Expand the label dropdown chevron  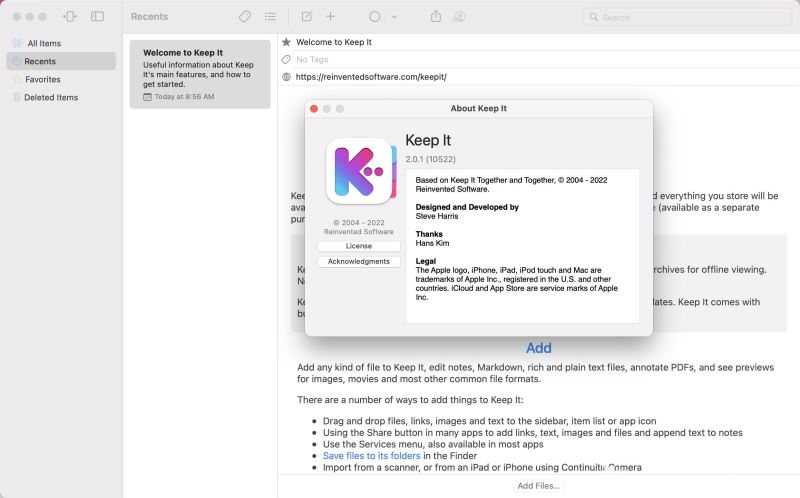[x=394, y=17]
